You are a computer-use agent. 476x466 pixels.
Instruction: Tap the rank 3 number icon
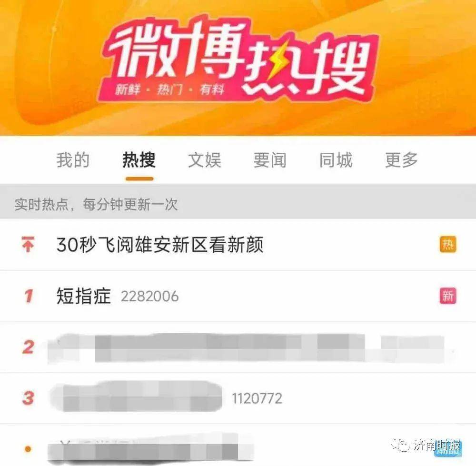(28, 398)
